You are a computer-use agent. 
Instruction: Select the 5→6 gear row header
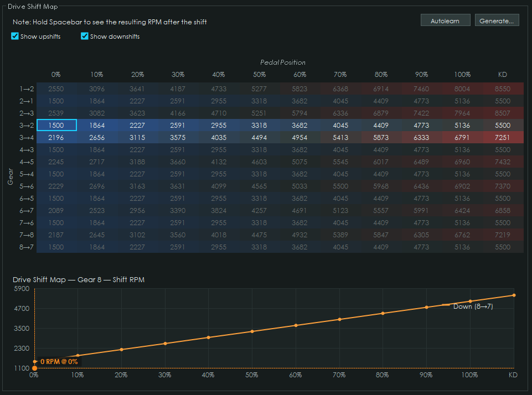coord(27,186)
